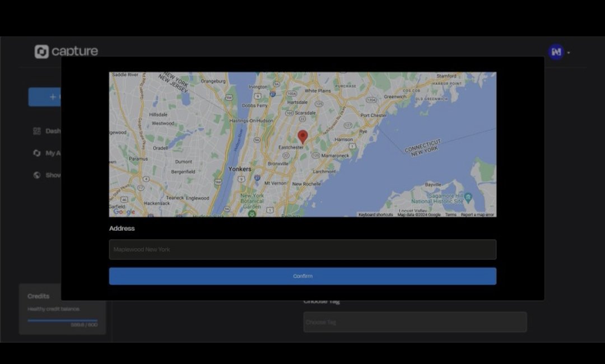Click the Mamaroneck label on the map
This screenshot has height=364, width=605.
click(x=335, y=156)
